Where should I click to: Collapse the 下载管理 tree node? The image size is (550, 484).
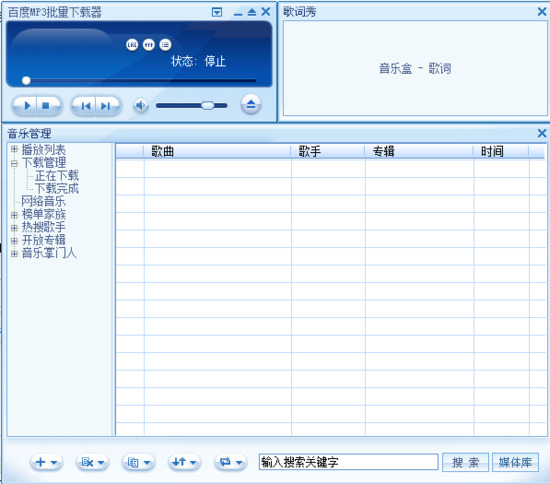[x=14, y=163]
